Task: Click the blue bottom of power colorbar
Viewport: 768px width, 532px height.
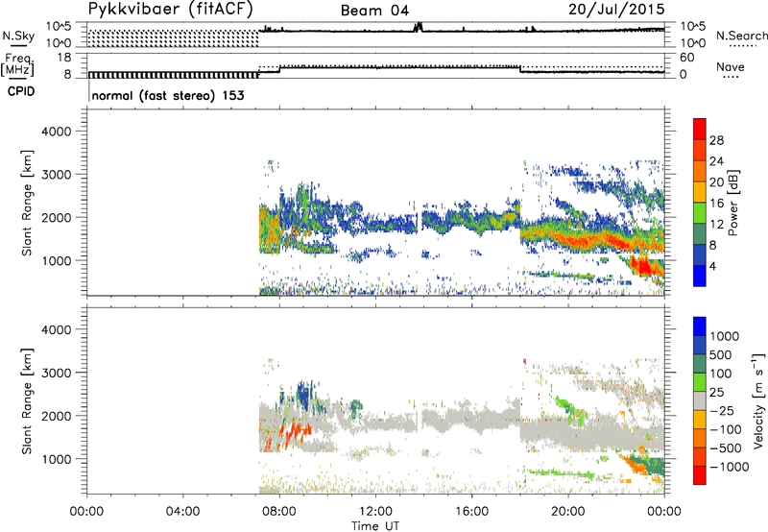Action: pos(700,276)
